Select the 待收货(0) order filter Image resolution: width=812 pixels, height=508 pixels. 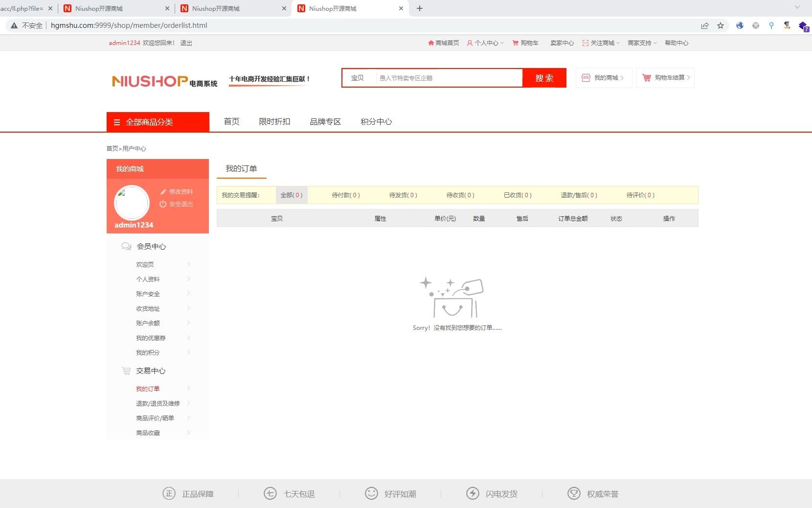click(x=460, y=195)
